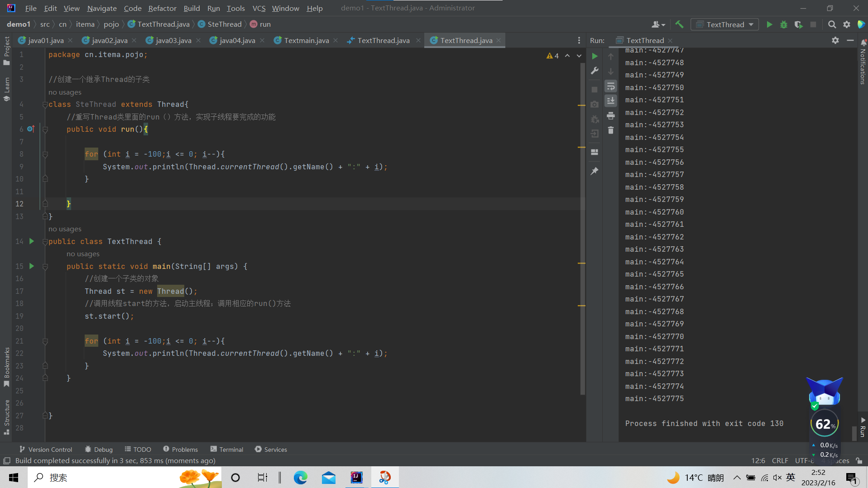Click the run gutter icon for main method

tap(32, 266)
